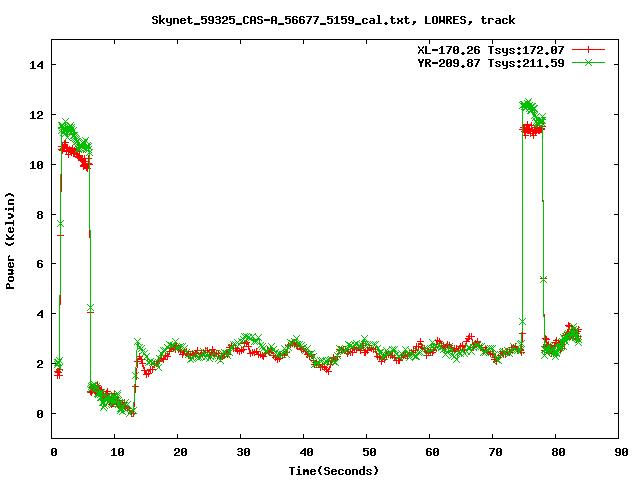Click x-axis tick label 50
The height and width of the screenshot is (480, 640).
(369, 452)
